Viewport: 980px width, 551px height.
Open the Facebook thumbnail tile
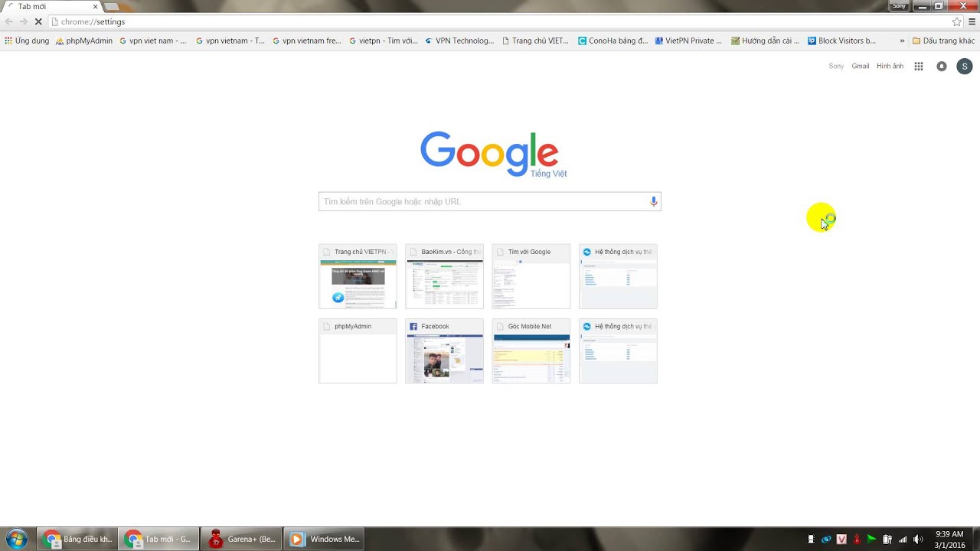(444, 351)
